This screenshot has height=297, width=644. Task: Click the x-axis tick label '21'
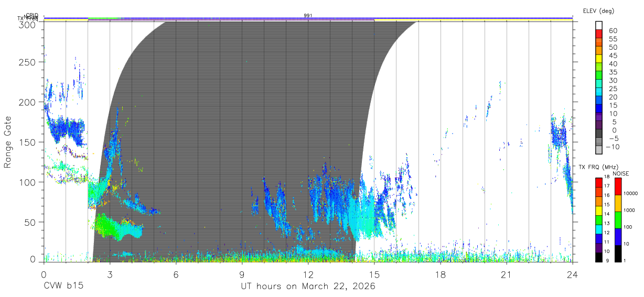coord(506,274)
